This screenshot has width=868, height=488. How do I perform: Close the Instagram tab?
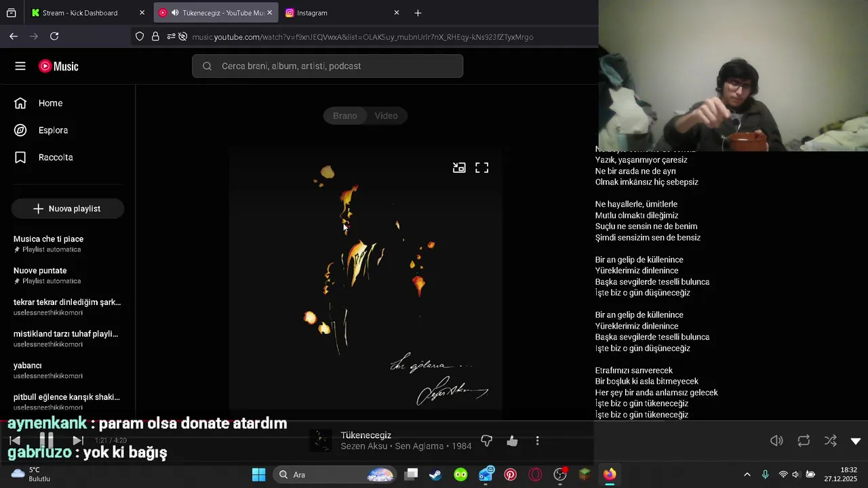(x=397, y=13)
